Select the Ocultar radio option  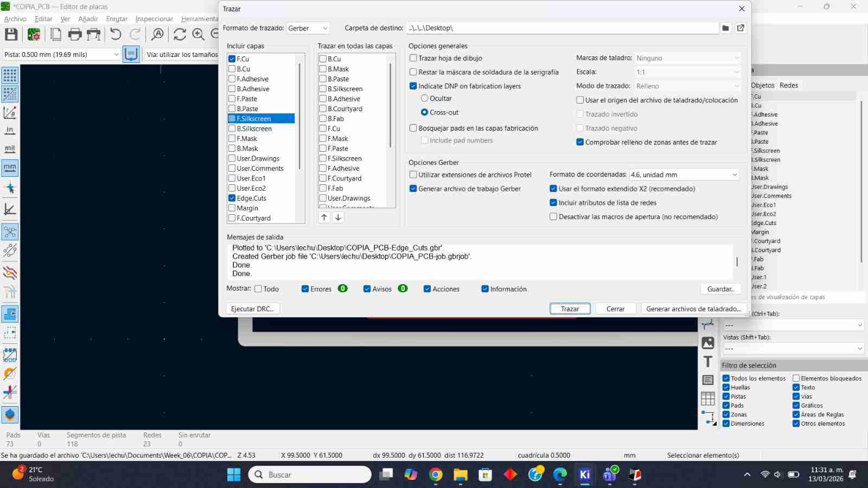coord(425,98)
